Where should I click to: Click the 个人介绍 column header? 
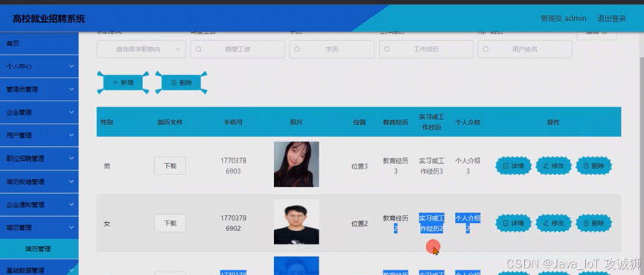pyautogui.click(x=468, y=122)
